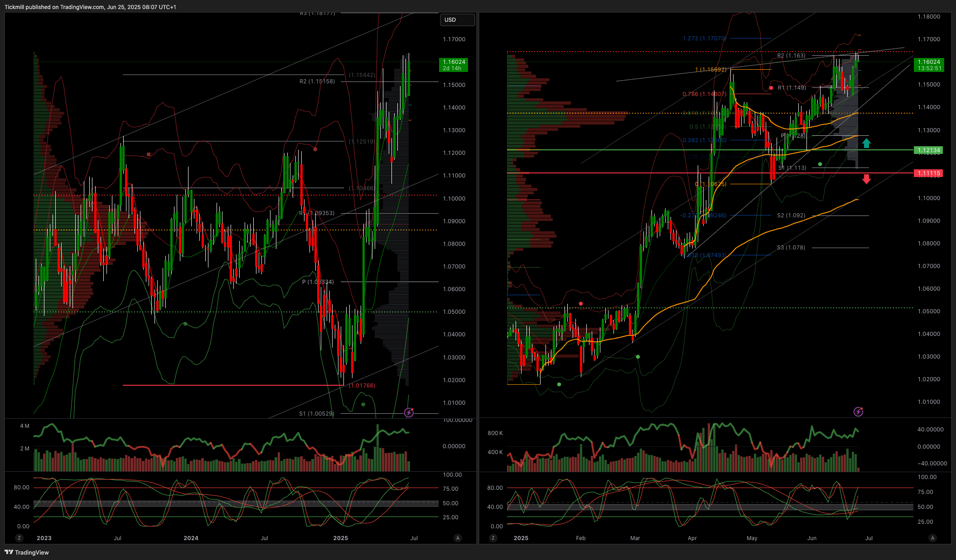Image resolution: width=956 pixels, height=560 pixels.
Task: Click the May time axis label
Action: click(x=752, y=538)
